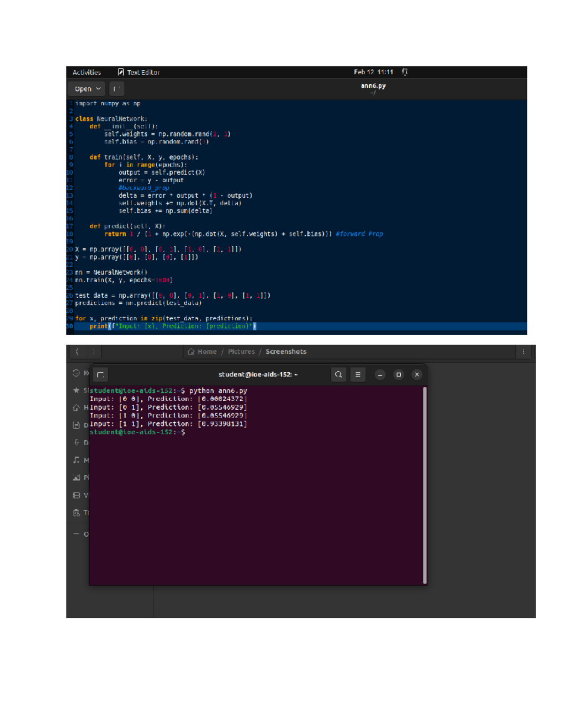The height and width of the screenshot is (728, 563).
Task: Click the notification bell in top bar
Action: click(404, 72)
